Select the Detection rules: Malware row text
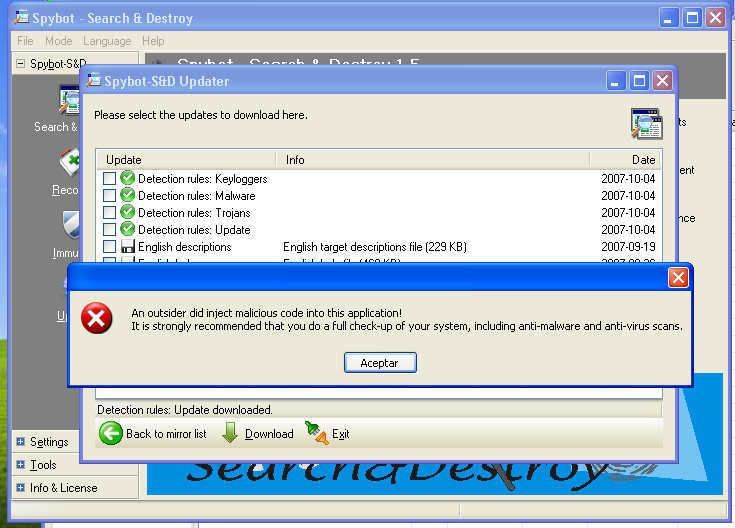 coord(196,196)
